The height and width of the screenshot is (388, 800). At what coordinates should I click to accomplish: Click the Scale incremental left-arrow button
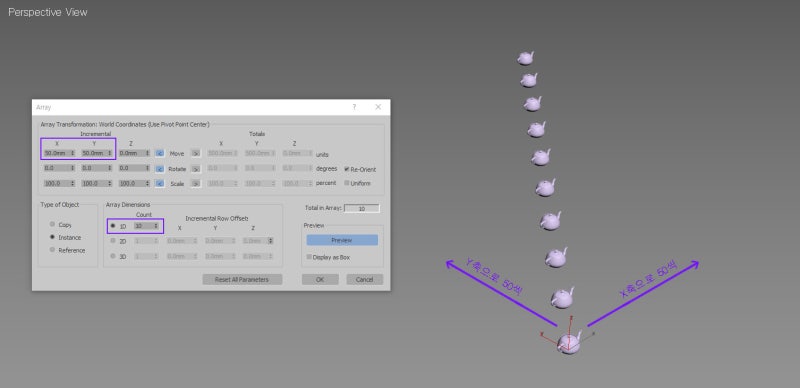pyautogui.click(x=160, y=183)
